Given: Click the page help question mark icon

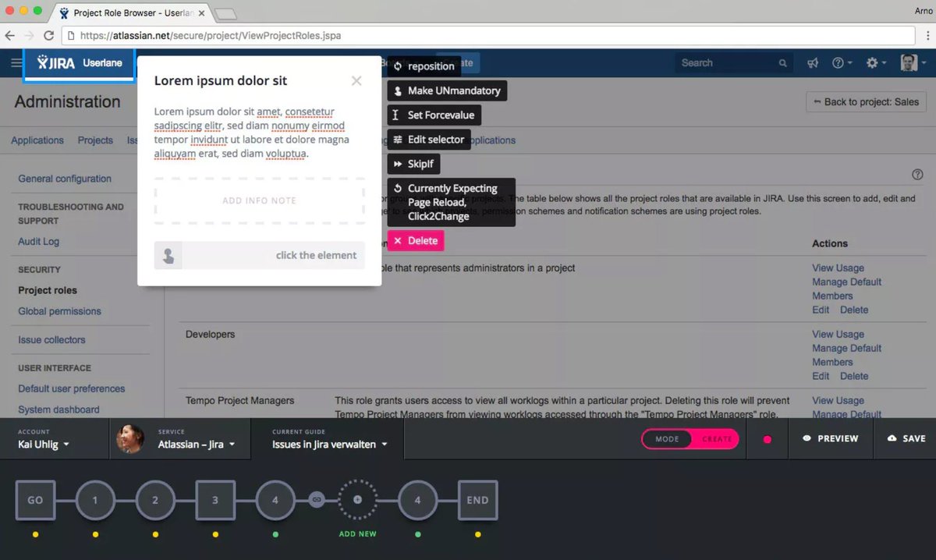Looking at the screenshot, I should tap(917, 175).
